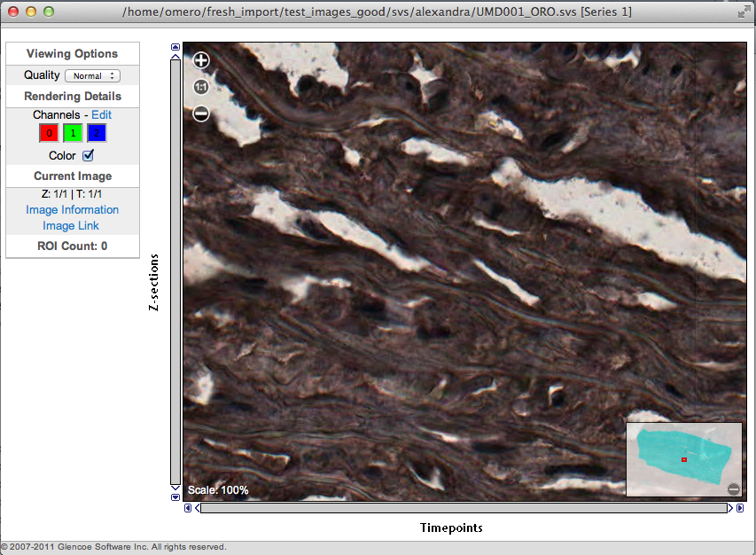Jump to the last timepoint
The image size is (756, 555).
click(740, 508)
